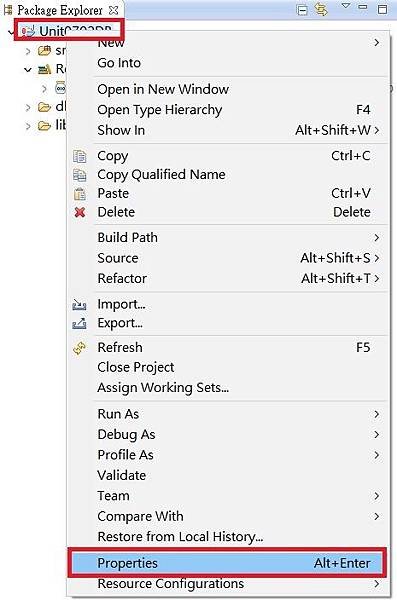Select the Package Explorer tab
Screen dimensions: 397x600
[x=60, y=10]
